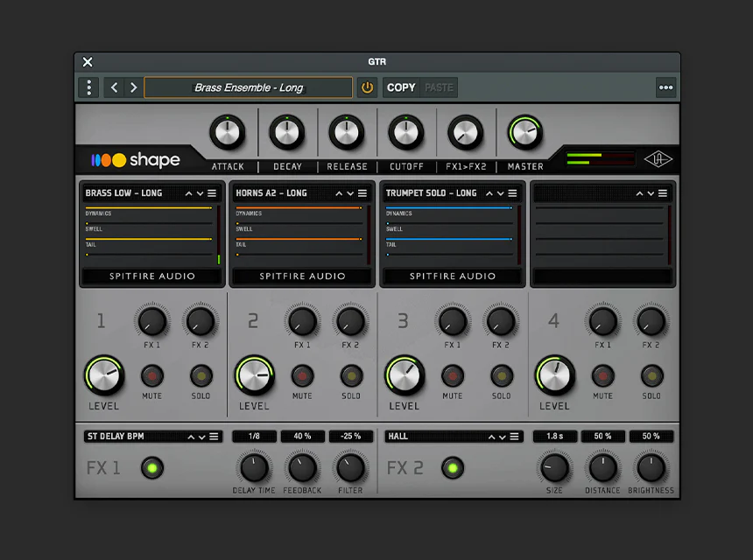Solo layer 4
This screenshot has width=753, height=560.
[x=651, y=376]
